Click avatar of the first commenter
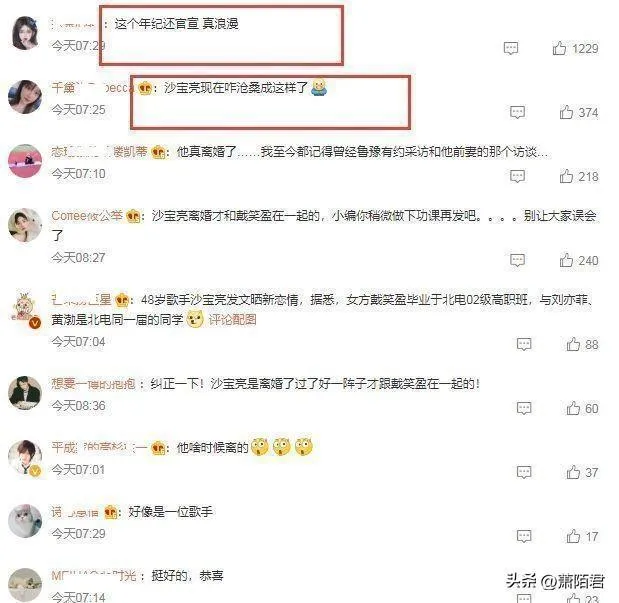Viewport: 619px width, 603px height. pos(25,33)
